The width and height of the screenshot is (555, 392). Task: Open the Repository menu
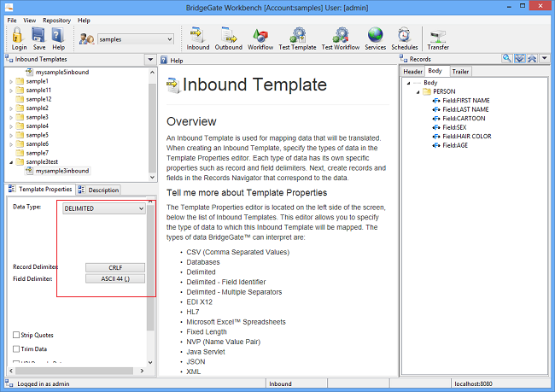tap(56, 20)
